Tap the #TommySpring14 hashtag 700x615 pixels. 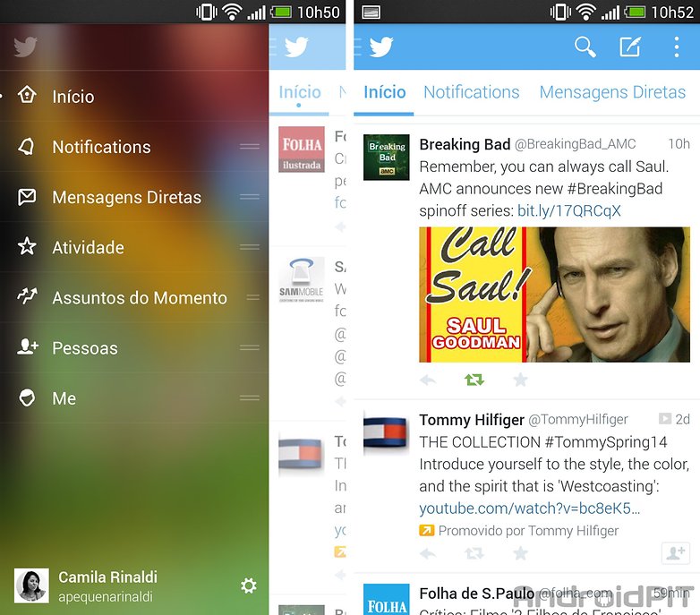(606, 442)
